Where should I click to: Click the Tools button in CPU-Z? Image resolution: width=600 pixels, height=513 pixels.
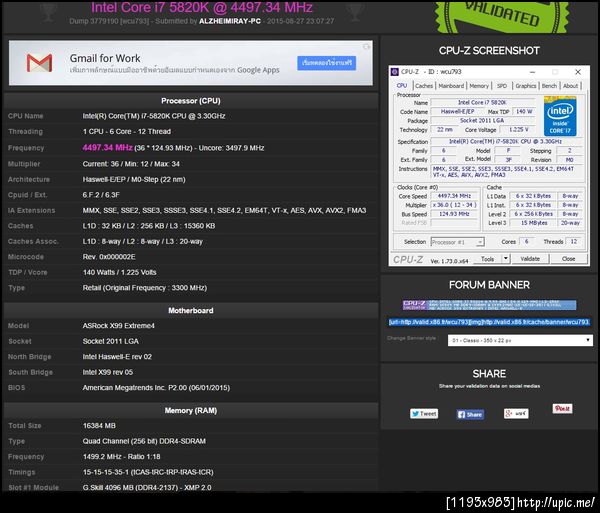[487, 259]
